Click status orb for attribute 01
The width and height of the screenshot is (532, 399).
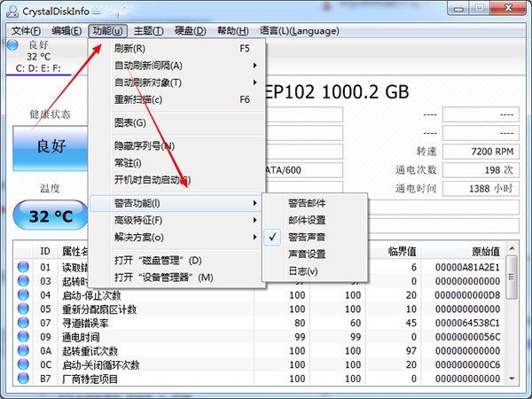pos(23,267)
